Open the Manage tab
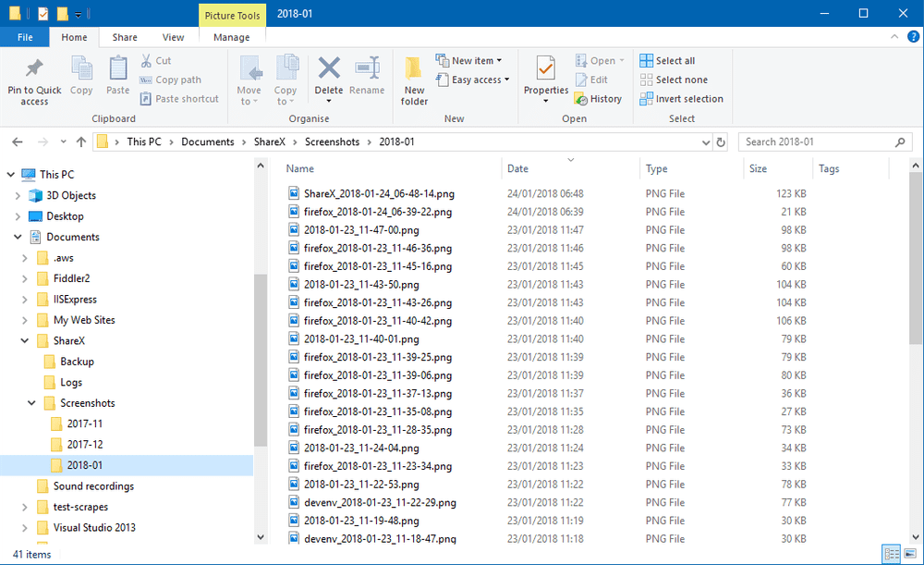The height and width of the screenshot is (565, 924). pos(232,37)
